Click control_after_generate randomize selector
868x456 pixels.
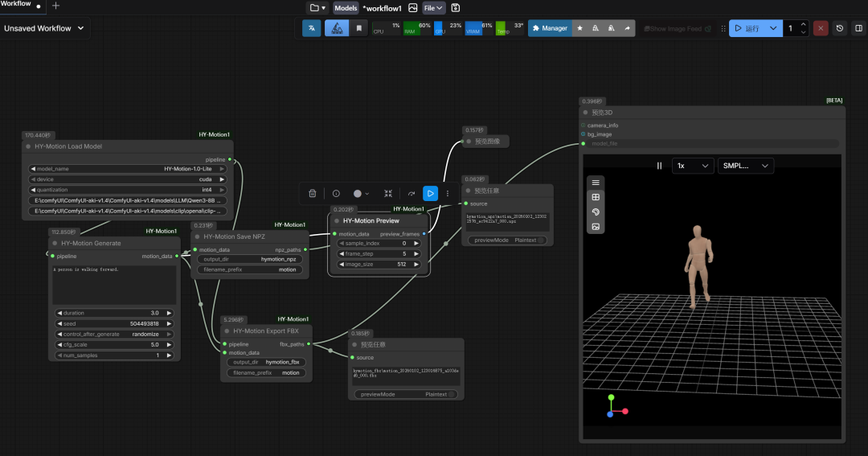(x=114, y=334)
